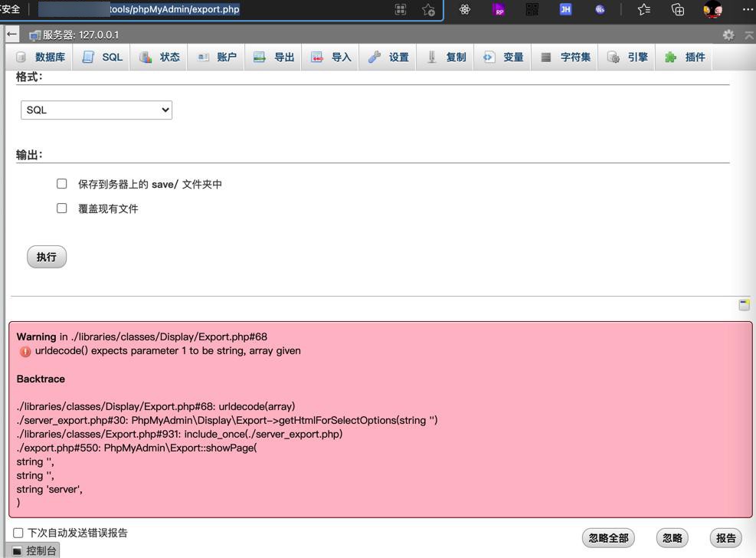Click the 报告 button
The width and height of the screenshot is (756, 558).
pyautogui.click(x=725, y=538)
